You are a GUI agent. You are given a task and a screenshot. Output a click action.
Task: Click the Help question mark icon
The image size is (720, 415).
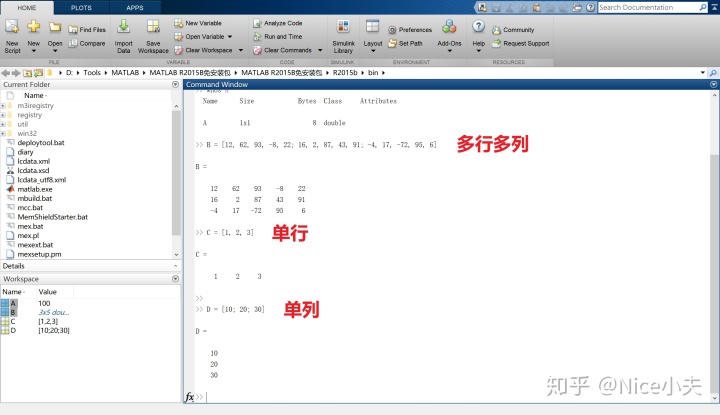point(478,26)
